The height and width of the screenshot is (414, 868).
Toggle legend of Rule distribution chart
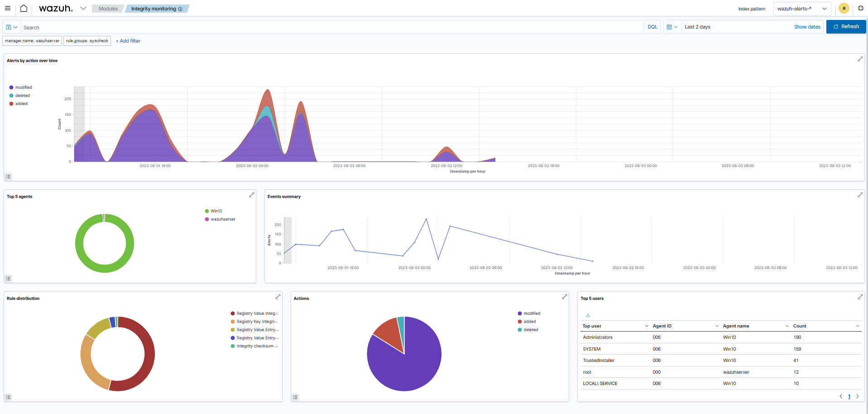coord(8,397)
